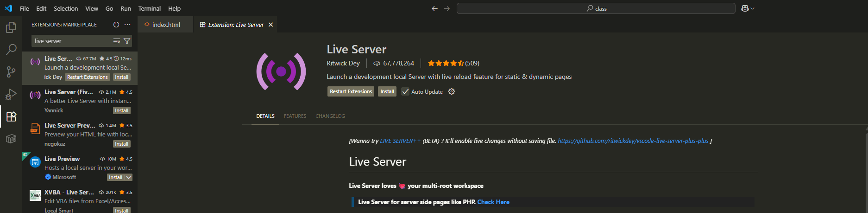This screenshot has height=213, width=868.
Task: Open the Edit menu
Action: pyautogui.click(x=41, y=8)
